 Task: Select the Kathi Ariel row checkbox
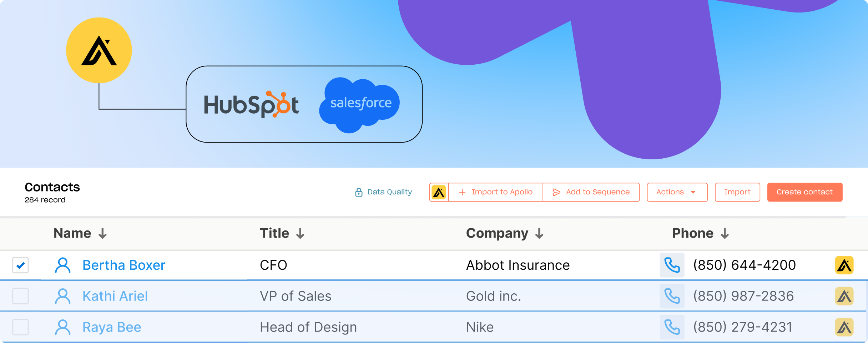coord(20,296)
